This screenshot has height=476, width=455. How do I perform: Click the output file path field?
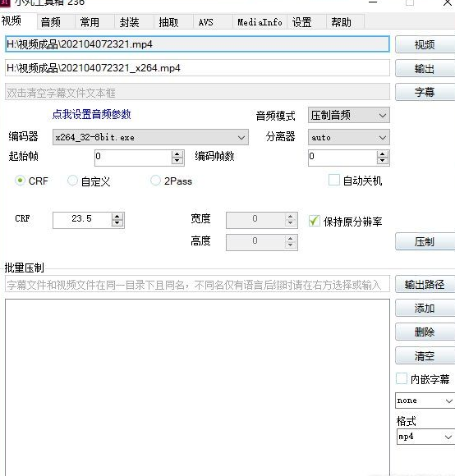coord(197,68)
